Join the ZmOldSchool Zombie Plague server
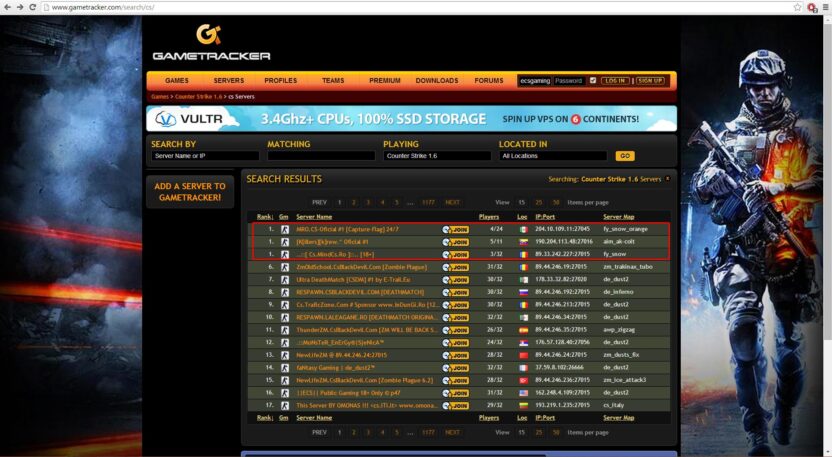832x457 pixels. pyautogui.click(x=455, y=268)
